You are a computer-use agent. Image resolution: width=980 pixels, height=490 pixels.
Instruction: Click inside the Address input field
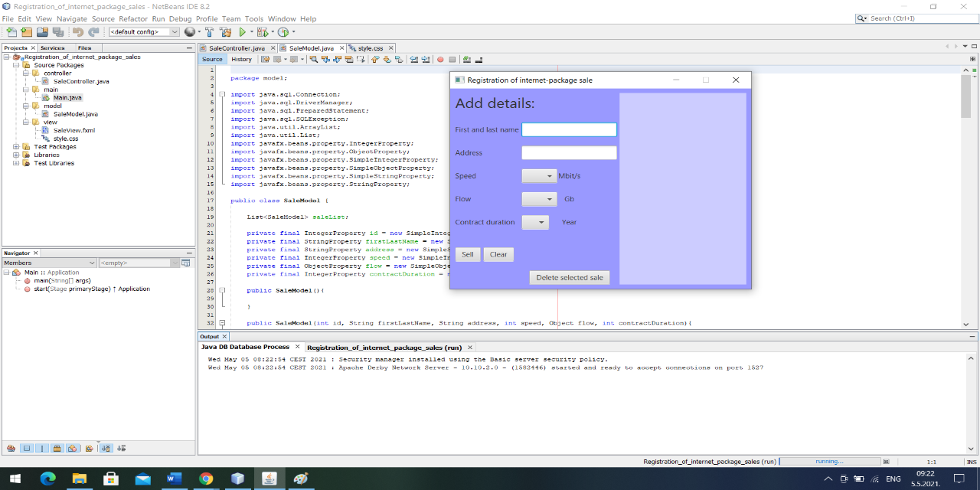(569, 152)
